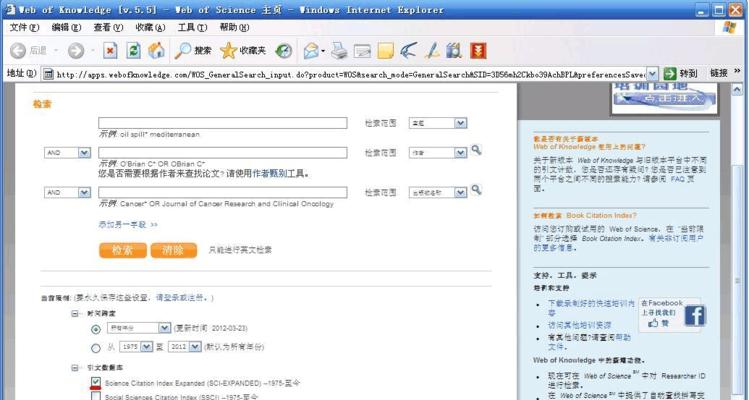Open the 下载录制好的快速培训内容 link
This screenshot has height=400, width=749.
(591, 308)
